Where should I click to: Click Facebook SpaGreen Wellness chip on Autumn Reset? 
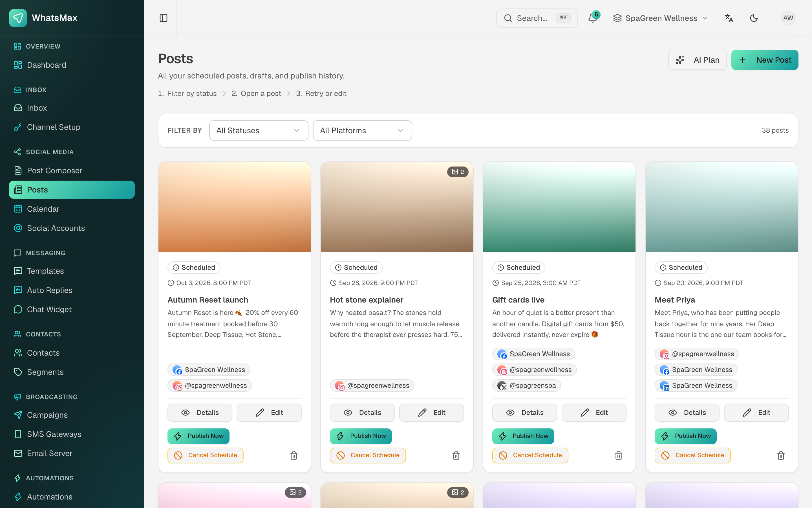pos(209,370)
